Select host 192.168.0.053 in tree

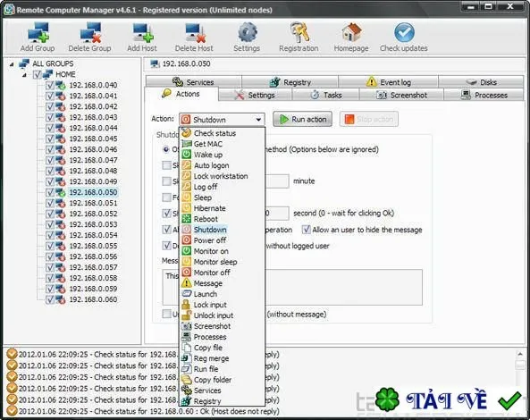pos(93,224)
